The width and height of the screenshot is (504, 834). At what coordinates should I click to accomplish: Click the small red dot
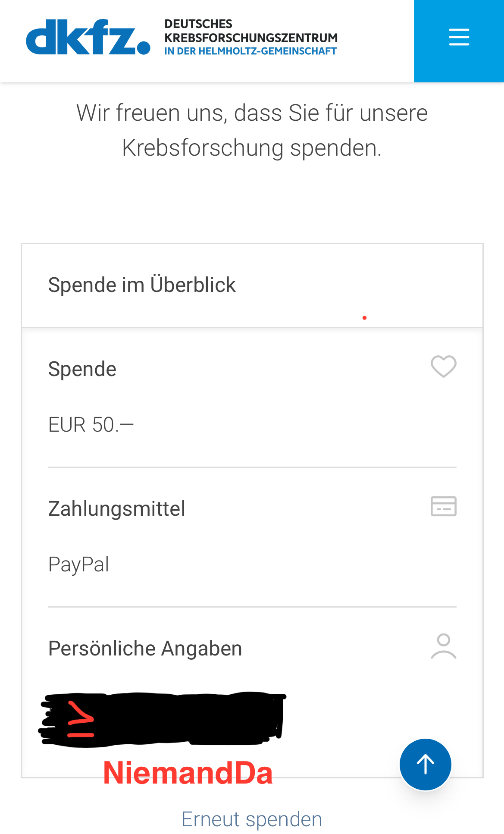[x=364, y=318]
